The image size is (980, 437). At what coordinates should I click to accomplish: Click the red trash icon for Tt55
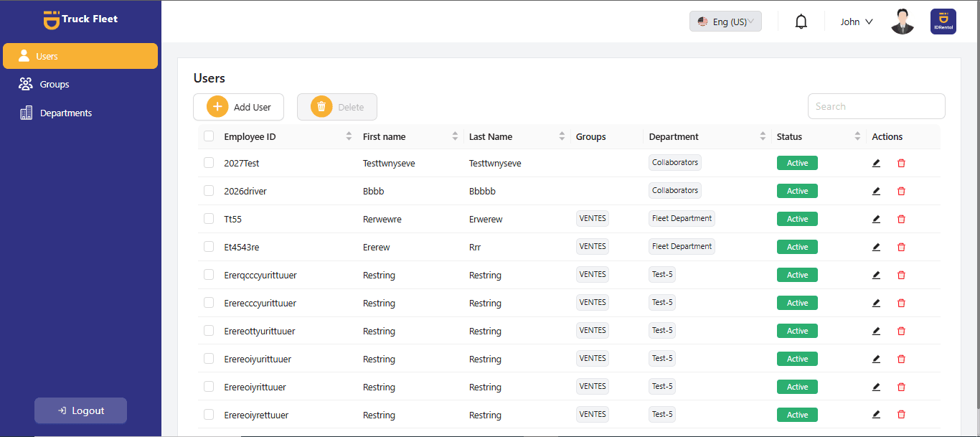click(901, 219)
